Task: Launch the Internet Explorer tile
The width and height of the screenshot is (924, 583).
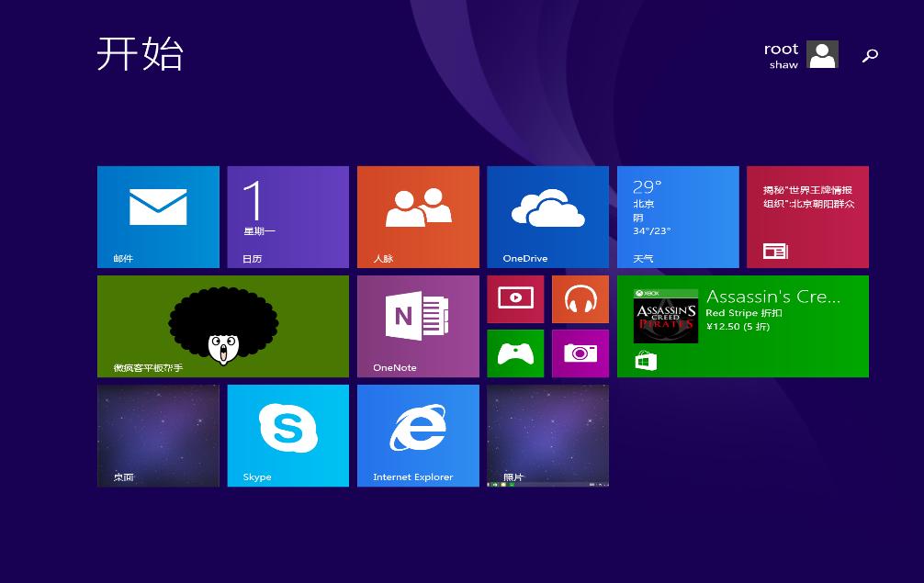Action: tap(418, 436)
